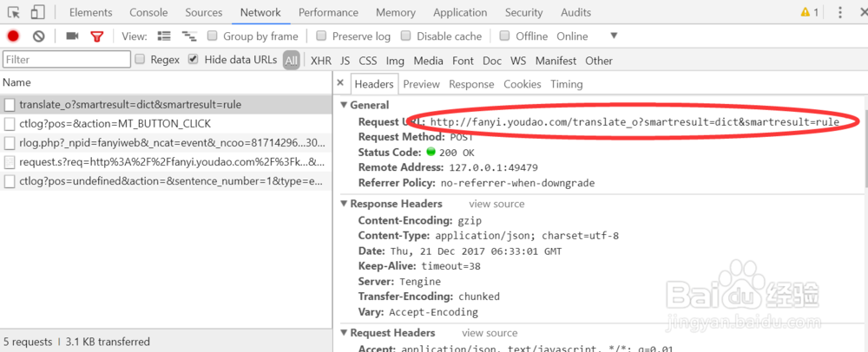Click file icon of the translate_o request
This screenshot has width=868, height=352.
point(10,105)
